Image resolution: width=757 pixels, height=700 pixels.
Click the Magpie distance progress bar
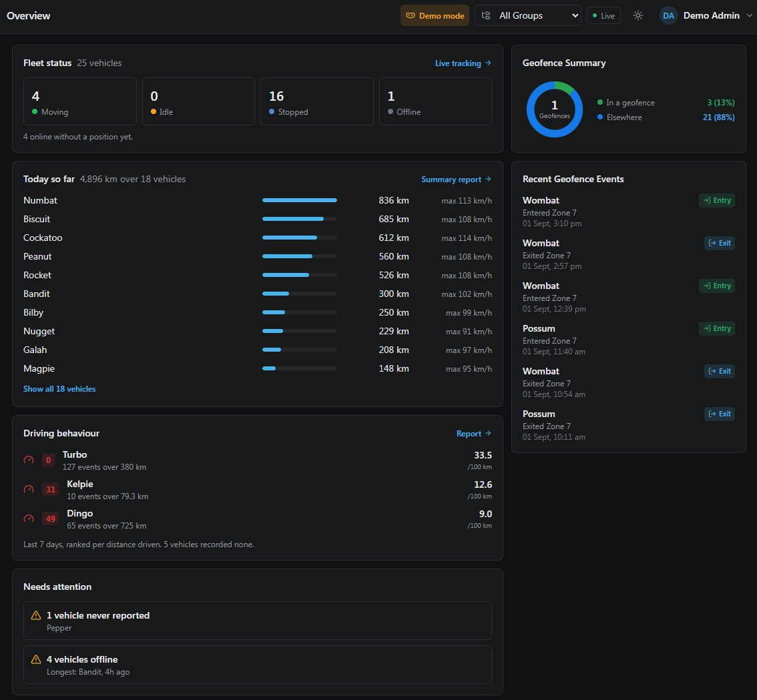click(299, 368)
